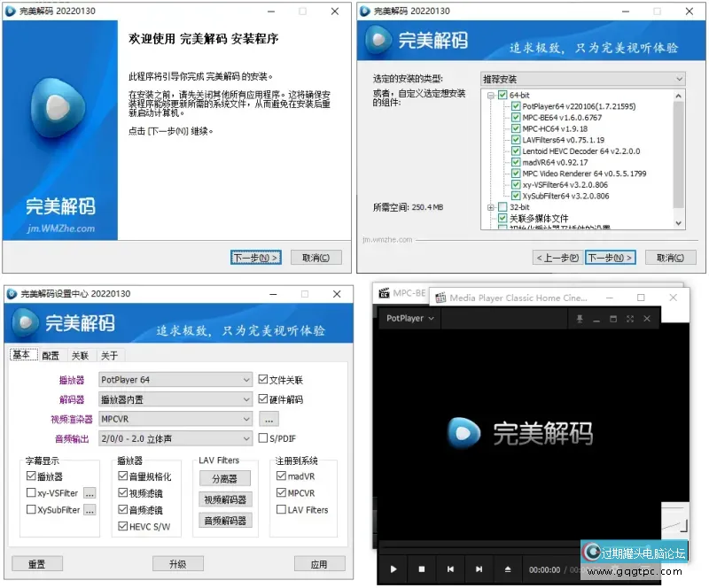Click 取消 in the welcome installer
The image size is (709, 588).
pyautogui.click(x=316, y=258)
